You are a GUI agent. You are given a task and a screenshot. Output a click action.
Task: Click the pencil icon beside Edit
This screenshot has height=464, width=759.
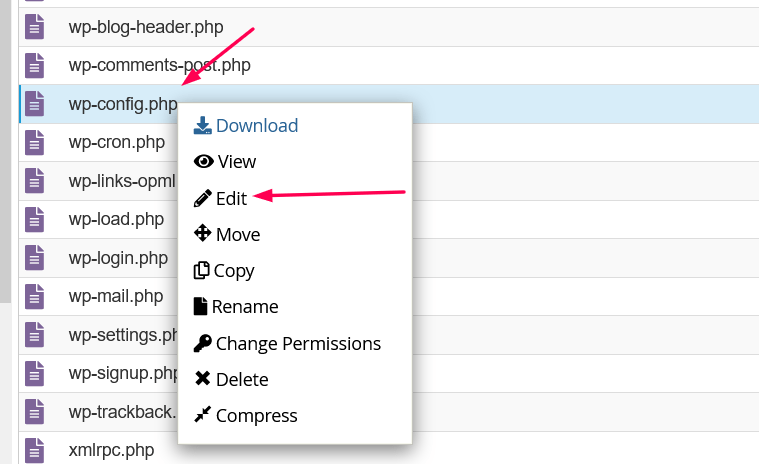(202, 198)
